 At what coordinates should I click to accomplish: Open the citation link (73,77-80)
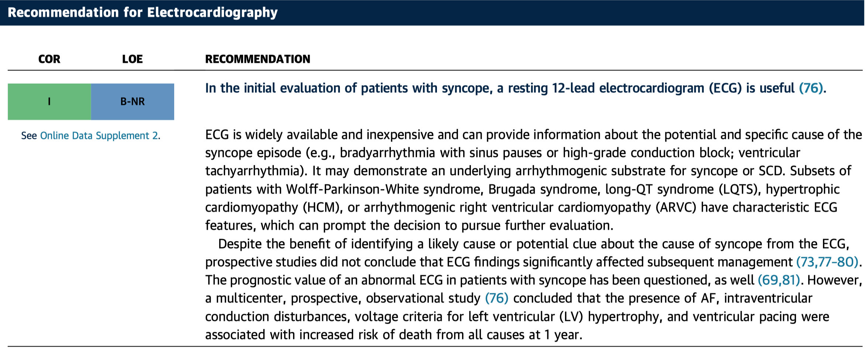click(827, 262)
